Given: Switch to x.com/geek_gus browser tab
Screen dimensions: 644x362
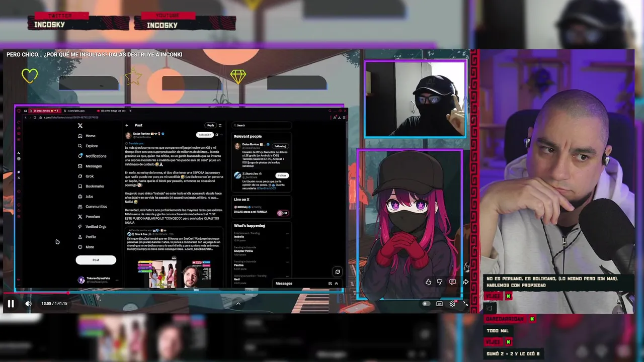Looking at the screenshot, I should coord(75,111).
